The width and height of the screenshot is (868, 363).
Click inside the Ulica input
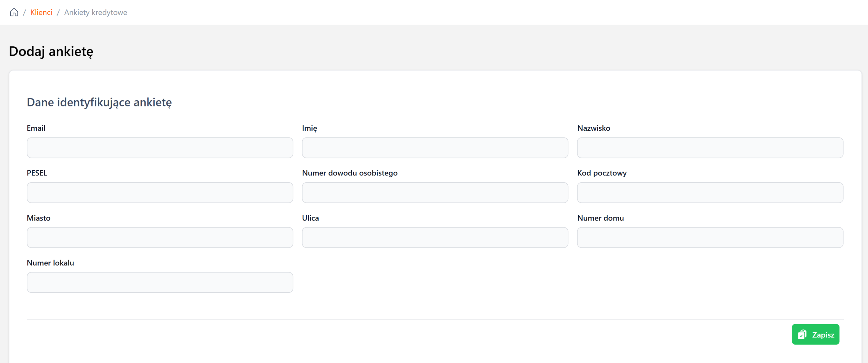[435, 238]
